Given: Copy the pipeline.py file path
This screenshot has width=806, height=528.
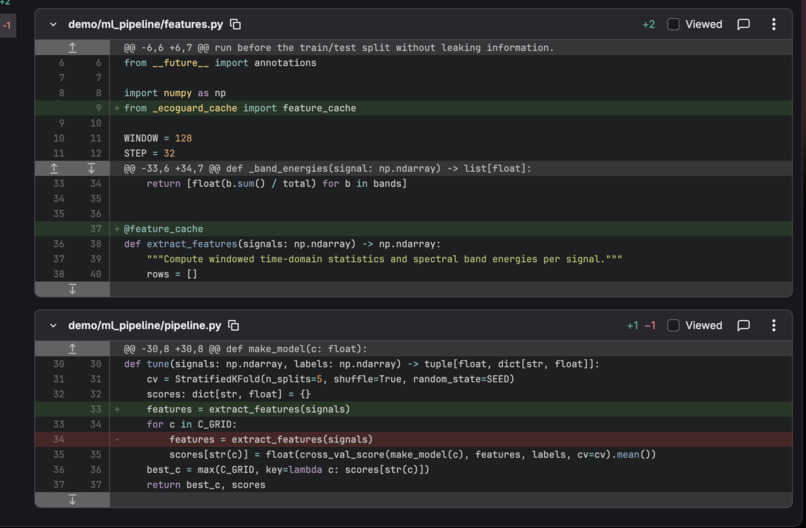Looking at the screenshot, I should pos(233,325).
